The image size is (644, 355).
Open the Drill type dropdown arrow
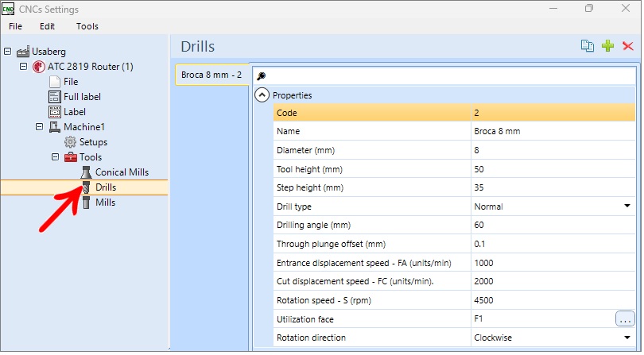[x=627, y=206]
